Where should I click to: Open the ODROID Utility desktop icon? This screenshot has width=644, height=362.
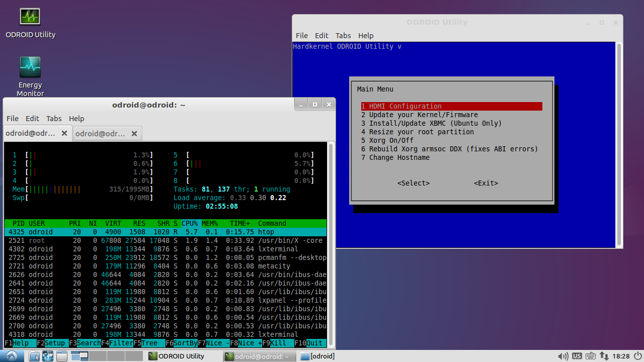click(30, 23)
